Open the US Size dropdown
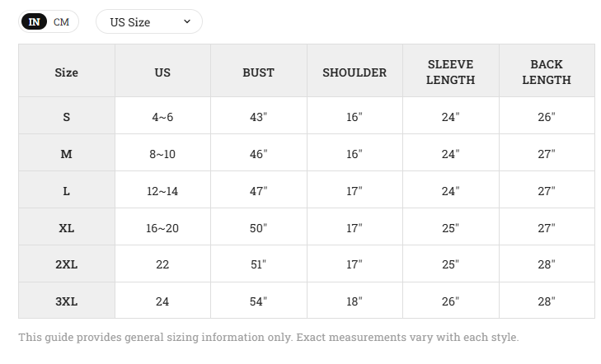This screenshot has height=364, width=601. click(149, 21)
